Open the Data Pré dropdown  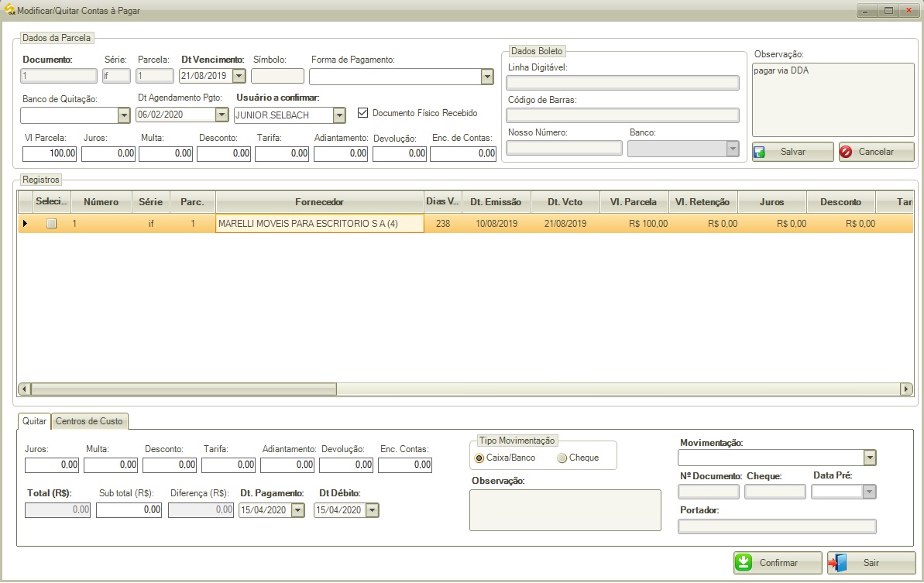click(x=869, y=492)
